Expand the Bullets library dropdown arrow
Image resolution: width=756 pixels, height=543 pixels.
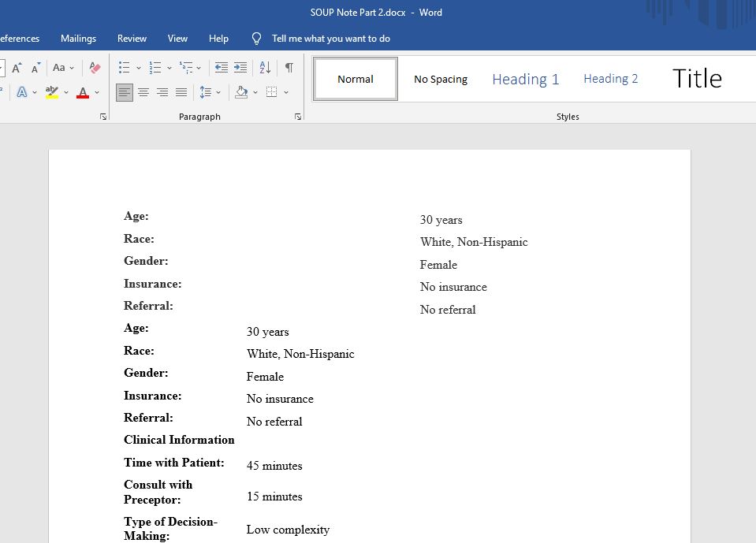pos(139,68)
